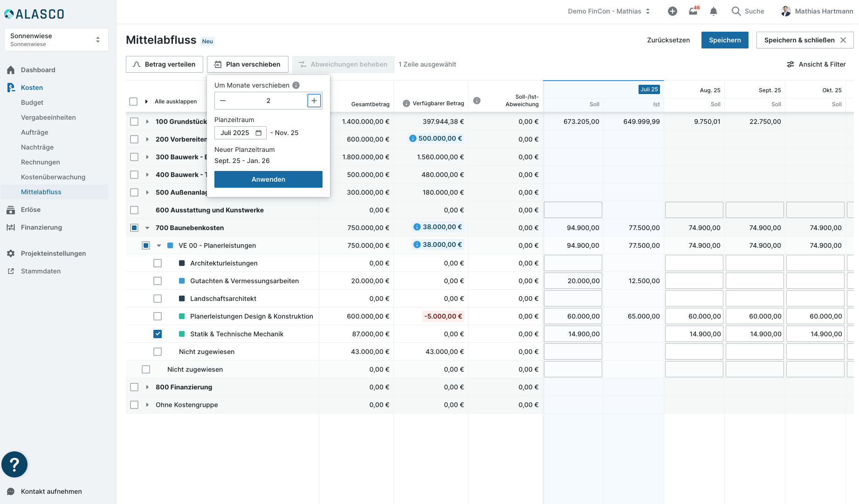Click info icon beside Verfügbarer Betrag header
Viewport: 859px width, 504px height.
(406, 103)
